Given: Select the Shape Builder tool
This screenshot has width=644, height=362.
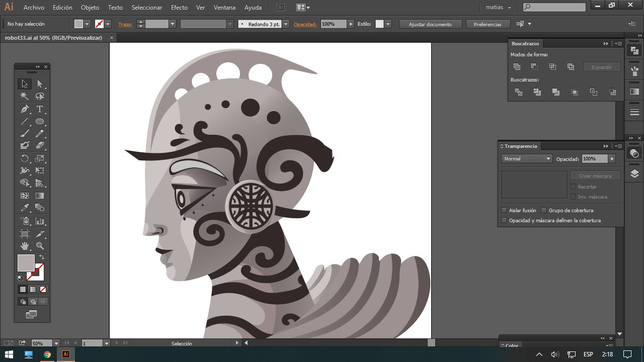Looking at the screenshot, I should click(x=24, y=183).
